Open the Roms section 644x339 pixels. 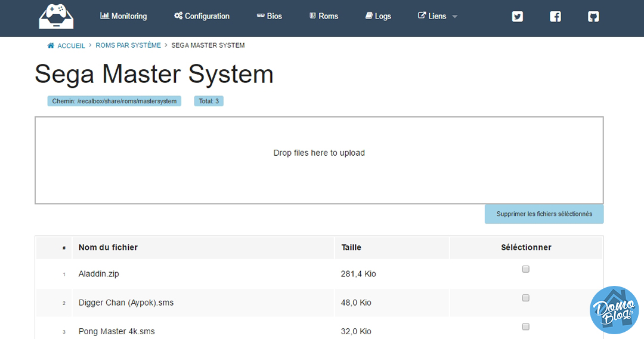[324, 16]
